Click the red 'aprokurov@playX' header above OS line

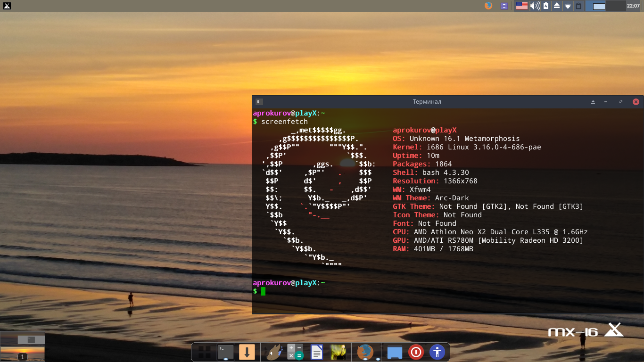(x=424, y=130)
